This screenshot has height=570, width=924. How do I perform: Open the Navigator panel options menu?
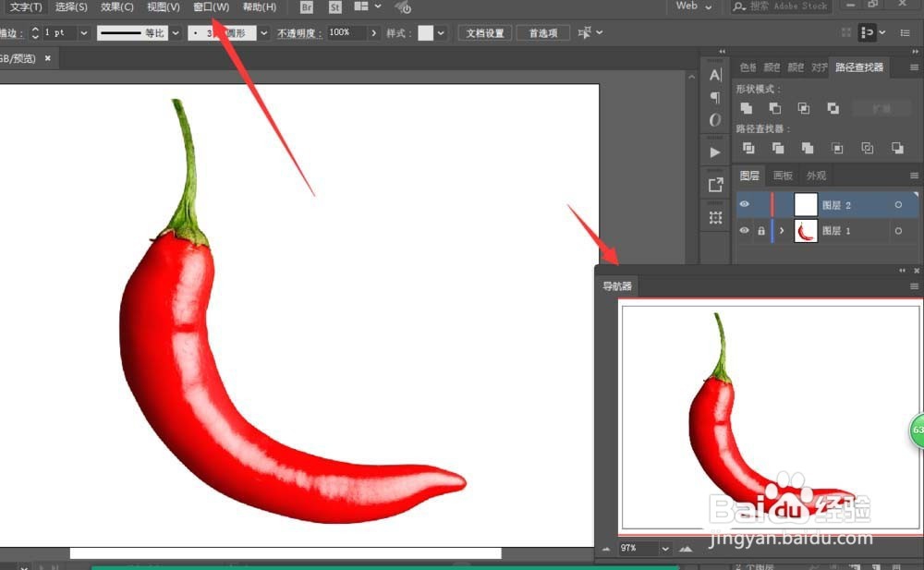pos(914,286)
